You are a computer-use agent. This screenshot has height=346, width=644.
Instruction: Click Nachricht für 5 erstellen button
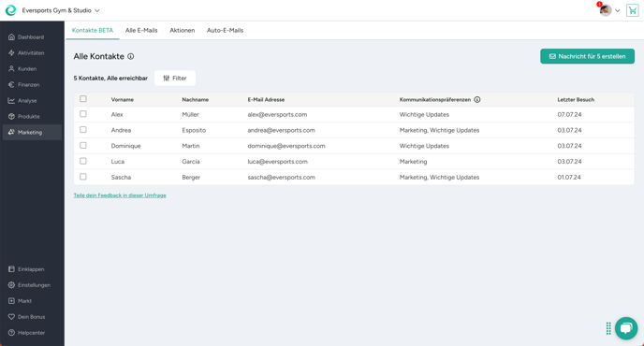click(x=587, y=56)
